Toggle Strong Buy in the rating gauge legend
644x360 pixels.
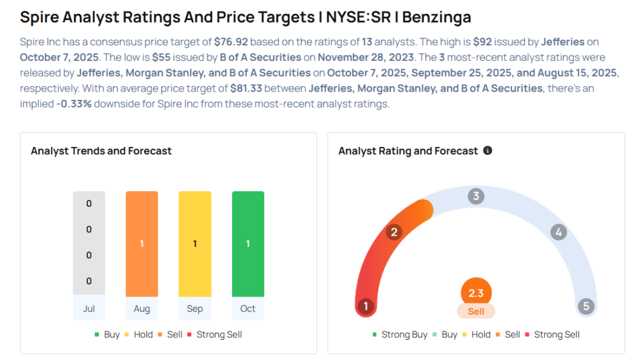coord(400,334)
